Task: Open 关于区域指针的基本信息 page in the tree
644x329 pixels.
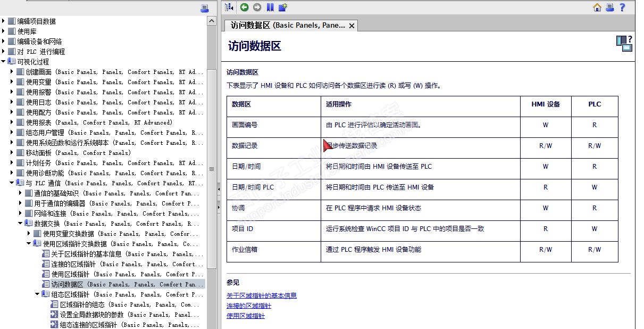Action: 127,254
